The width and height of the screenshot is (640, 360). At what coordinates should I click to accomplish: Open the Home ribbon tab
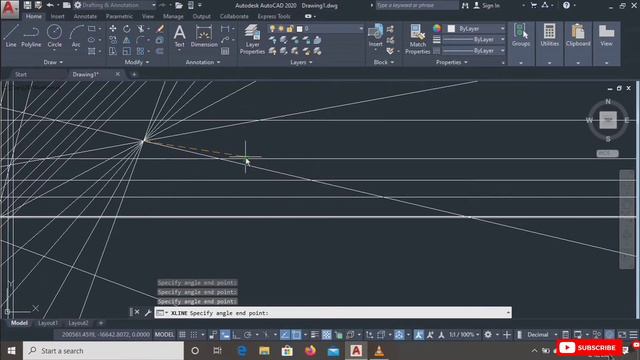[x=33, y=16]
